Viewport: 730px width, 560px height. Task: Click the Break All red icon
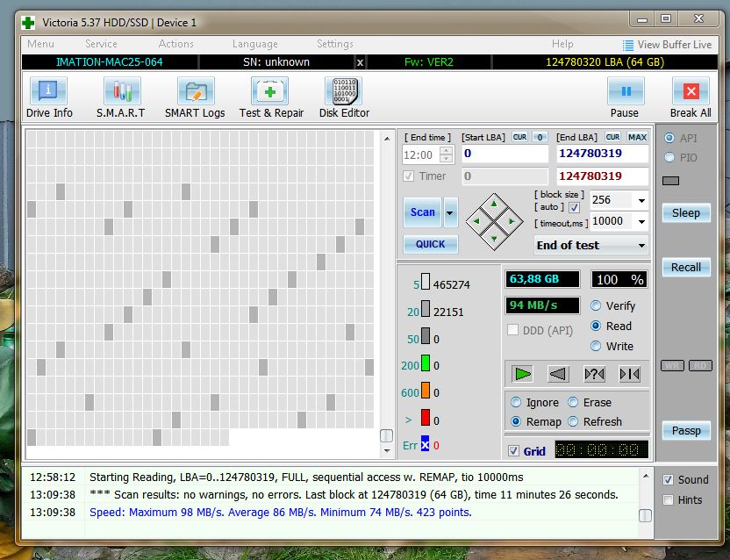point(691,91)
